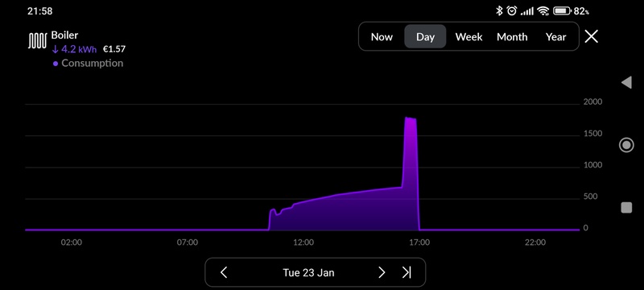Tap the Android recents square button
Screen dimensions: 644x290
click(x=626, y=208)
